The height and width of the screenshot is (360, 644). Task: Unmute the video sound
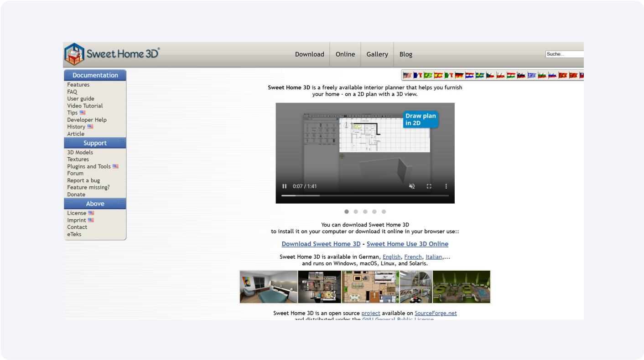click(412, 186)
